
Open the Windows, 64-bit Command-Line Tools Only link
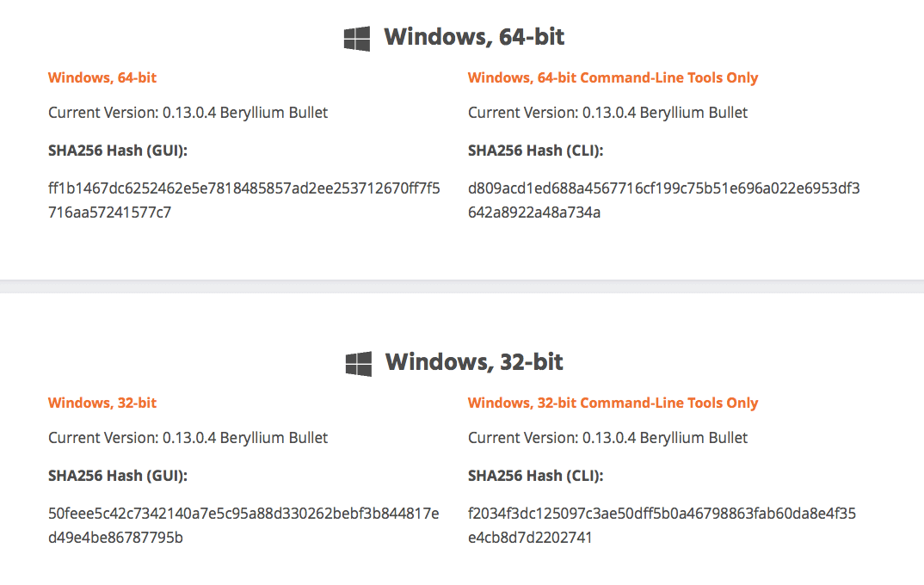point(613,77)
